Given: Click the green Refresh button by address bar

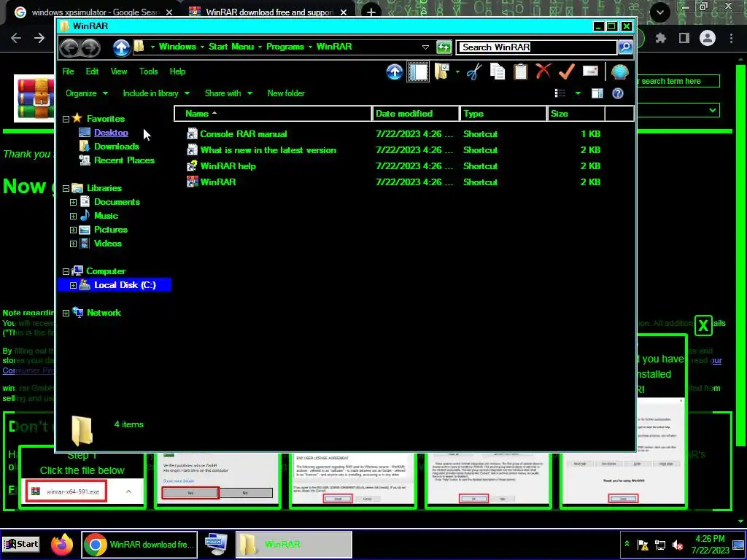Looking at the screenshot, I should pyautogui.click(x=444, y=47).
